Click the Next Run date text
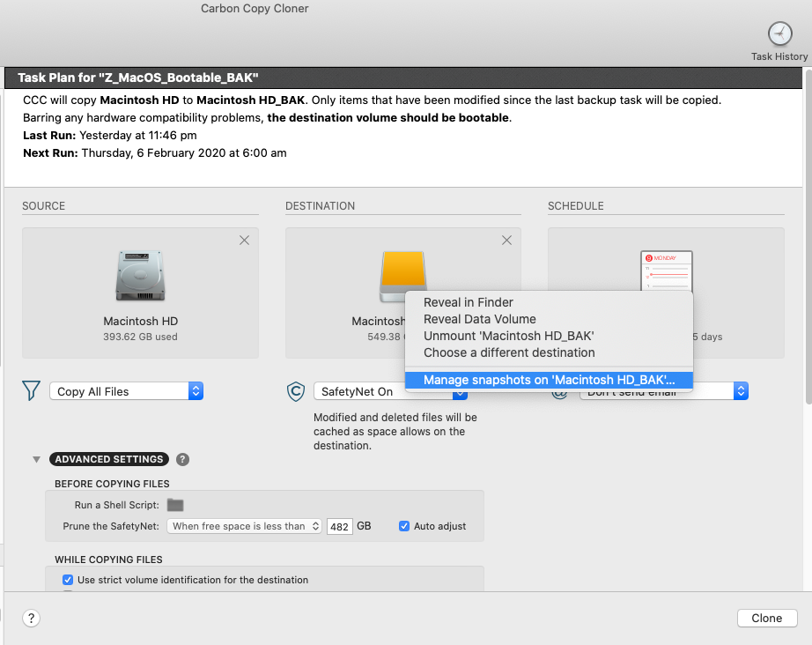Screen dimensions: 812x645 pyautogui.click(x=184, y=152)
